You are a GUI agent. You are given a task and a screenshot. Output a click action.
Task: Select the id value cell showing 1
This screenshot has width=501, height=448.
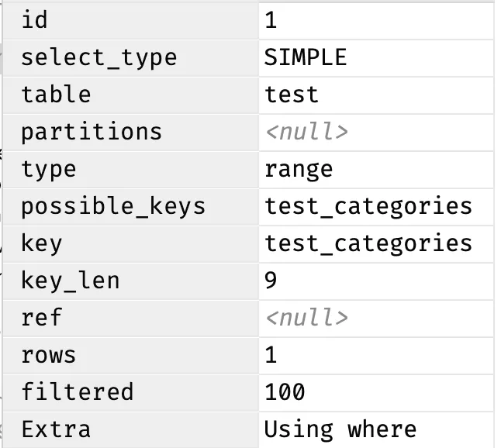376,21
